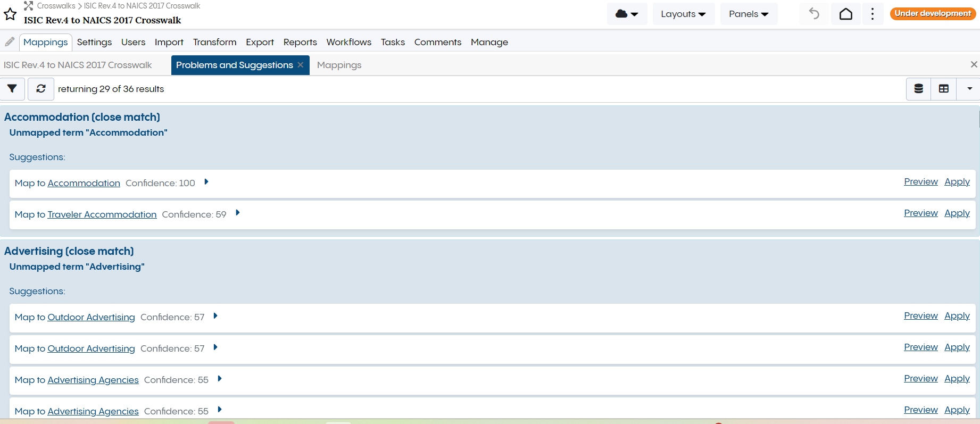
Task: Switch to table grid view icon
Action: click(943, 89)
